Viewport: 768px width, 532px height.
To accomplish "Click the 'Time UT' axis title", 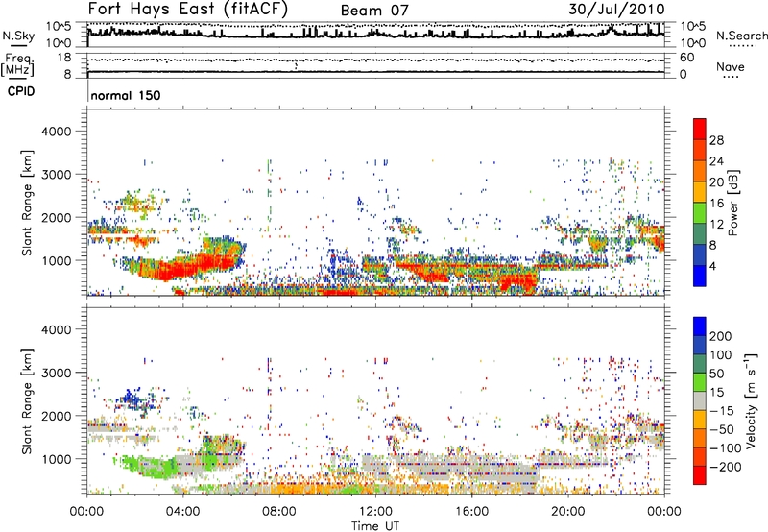I will click(375, 526).
